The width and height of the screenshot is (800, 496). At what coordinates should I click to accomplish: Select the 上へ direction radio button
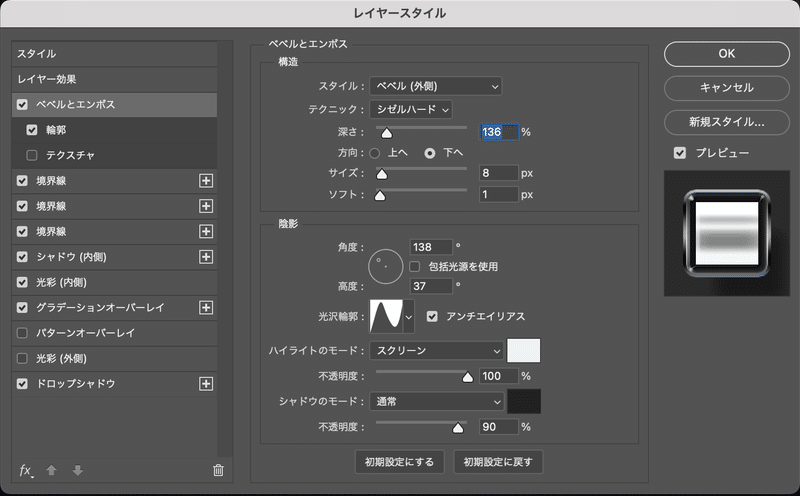[374, 153]
